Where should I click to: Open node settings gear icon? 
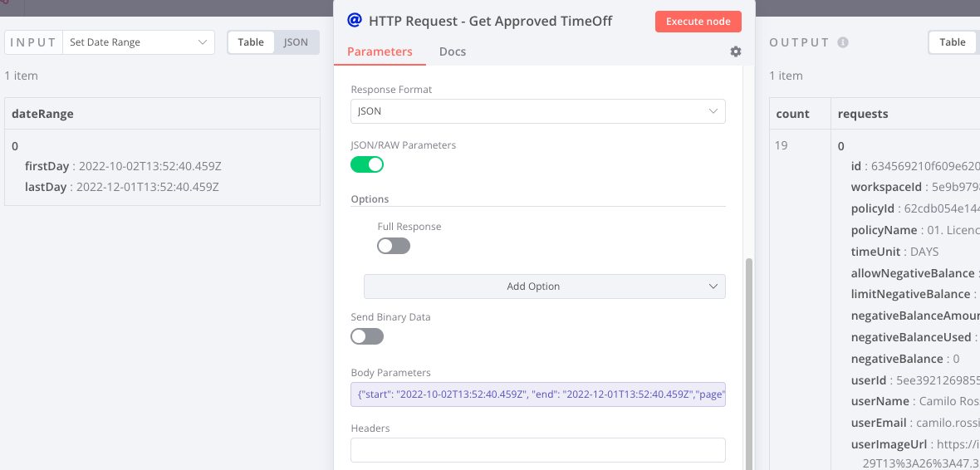(736, 51)
